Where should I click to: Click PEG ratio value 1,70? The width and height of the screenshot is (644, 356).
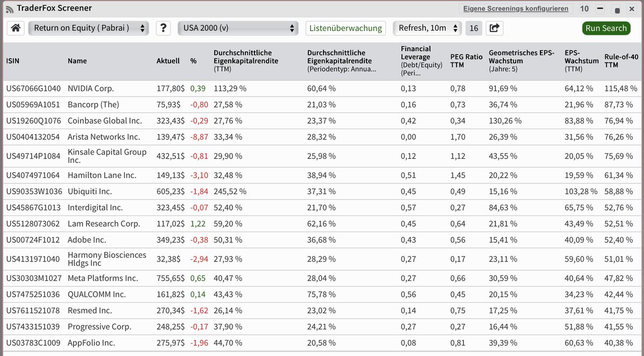(x=458, y=137)
